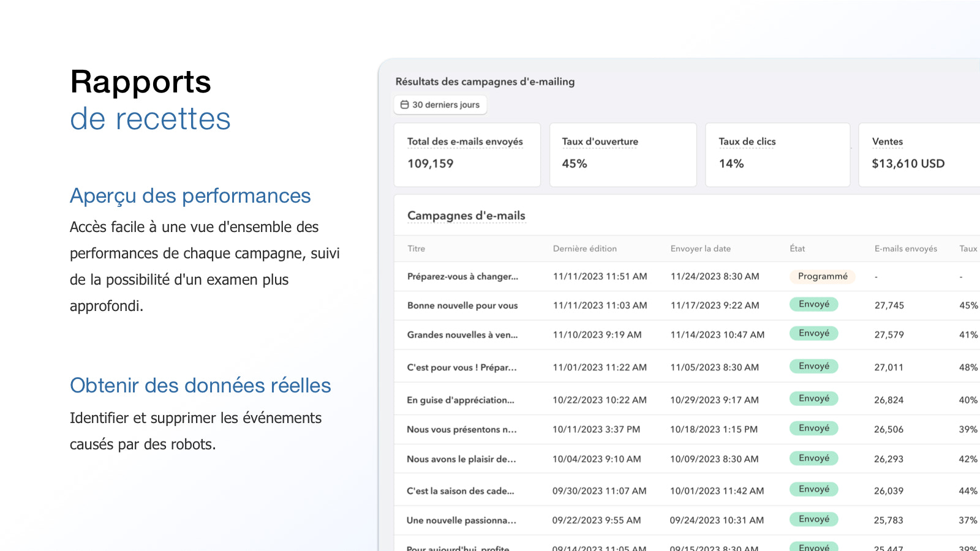Click the 'Programmé' status badge

coord(823,276)
